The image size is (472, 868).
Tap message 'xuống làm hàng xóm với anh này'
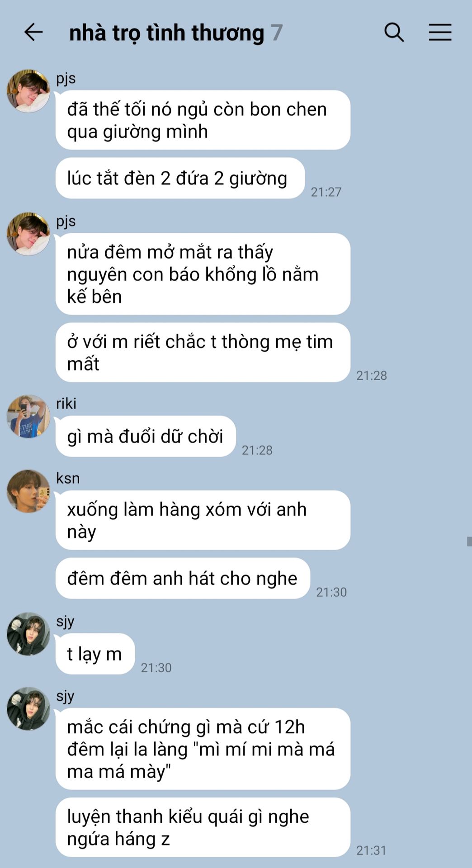tap(203, 520)
